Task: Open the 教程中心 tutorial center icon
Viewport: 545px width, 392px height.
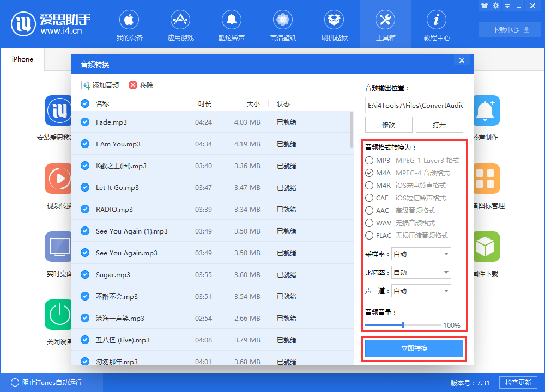Action: (437, 26)
